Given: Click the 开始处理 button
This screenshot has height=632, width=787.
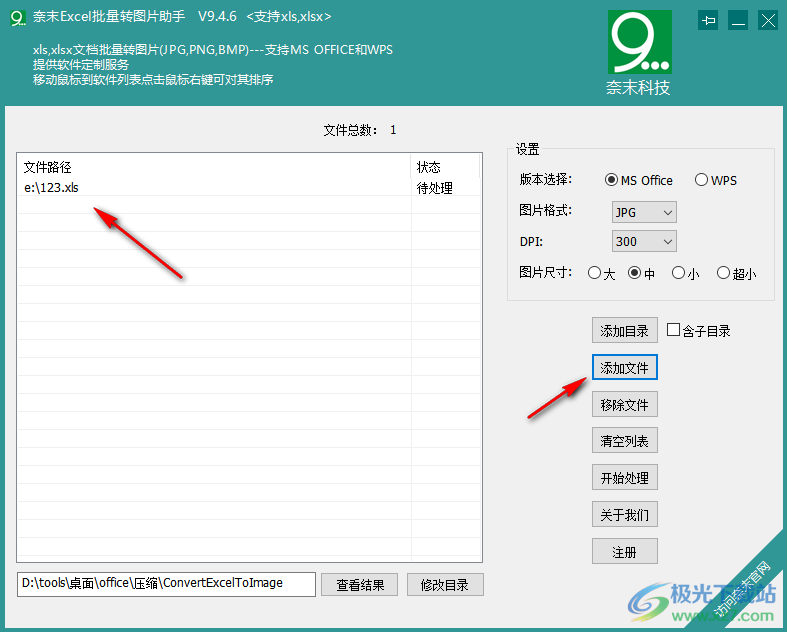Looking at the screenshot, I should tap(624, 477).
